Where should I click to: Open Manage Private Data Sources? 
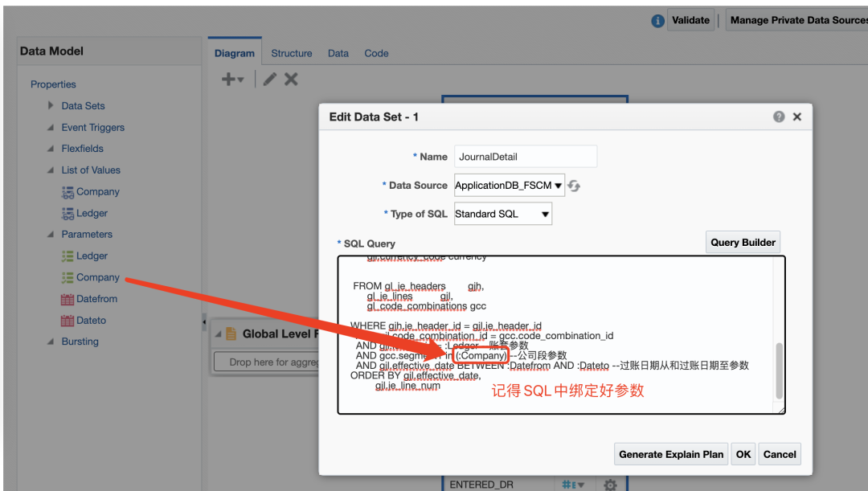click(x=798, y=20)
